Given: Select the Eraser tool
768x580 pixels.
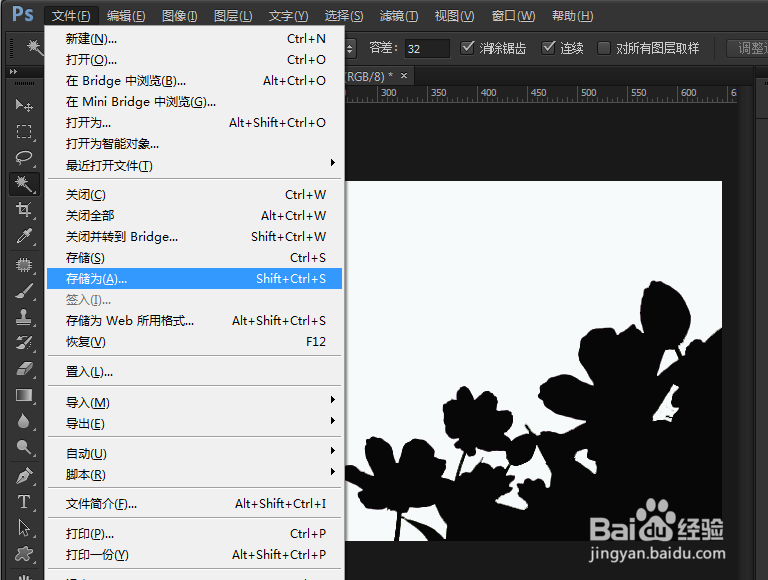Looking at the screenshot, I should coord(24,369).
